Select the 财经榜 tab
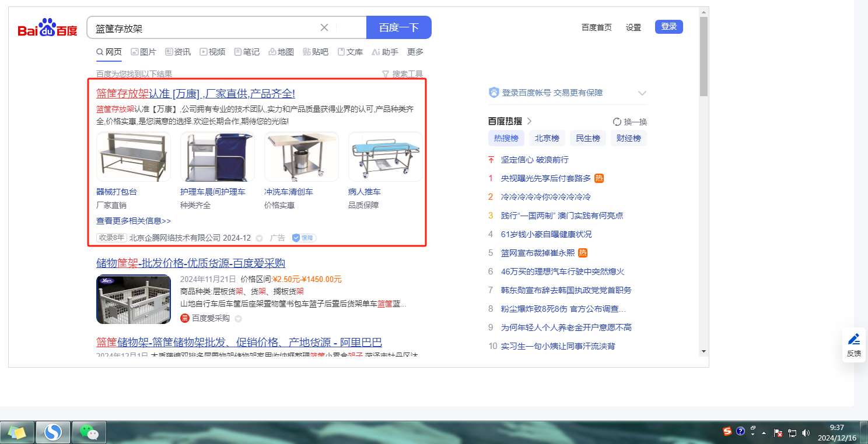The width and height of the screenshot is (868, 444). (629, 138)
